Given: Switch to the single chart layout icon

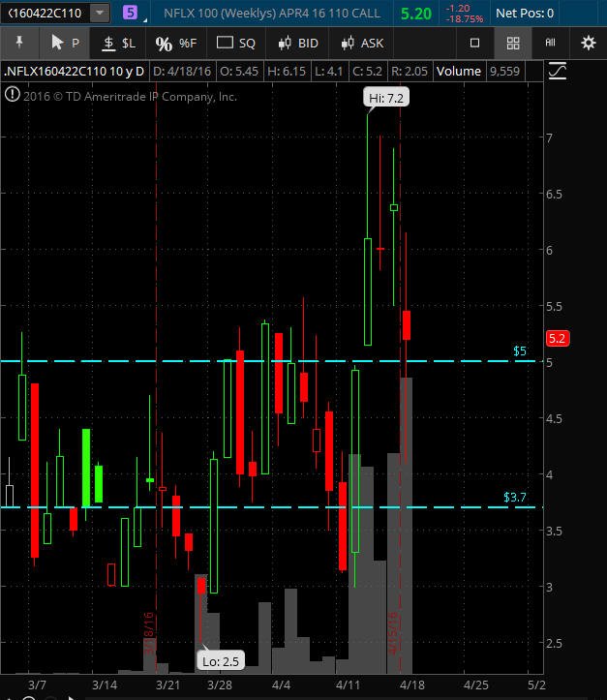Looking at the screenshot, I should click(475, 43).
